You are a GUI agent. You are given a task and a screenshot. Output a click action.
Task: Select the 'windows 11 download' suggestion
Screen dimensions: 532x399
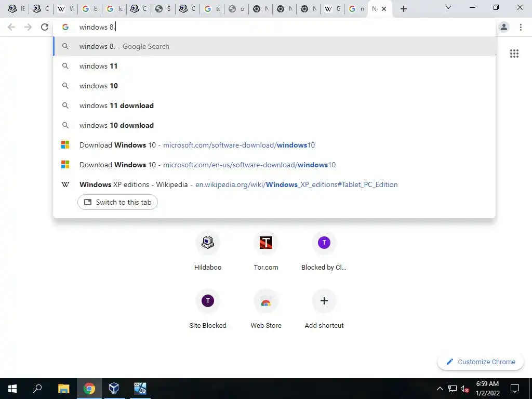click(274, 105)
